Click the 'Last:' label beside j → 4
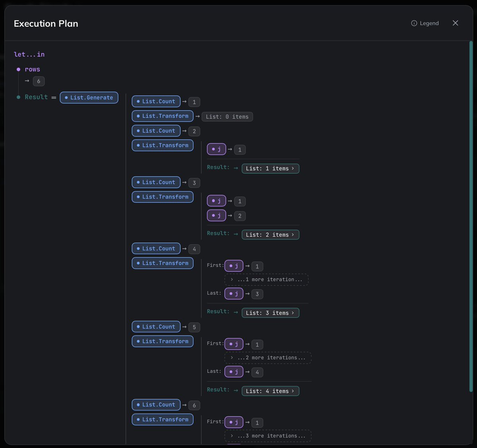The height and width of the screenshot is (448, 477). [214, 371]
